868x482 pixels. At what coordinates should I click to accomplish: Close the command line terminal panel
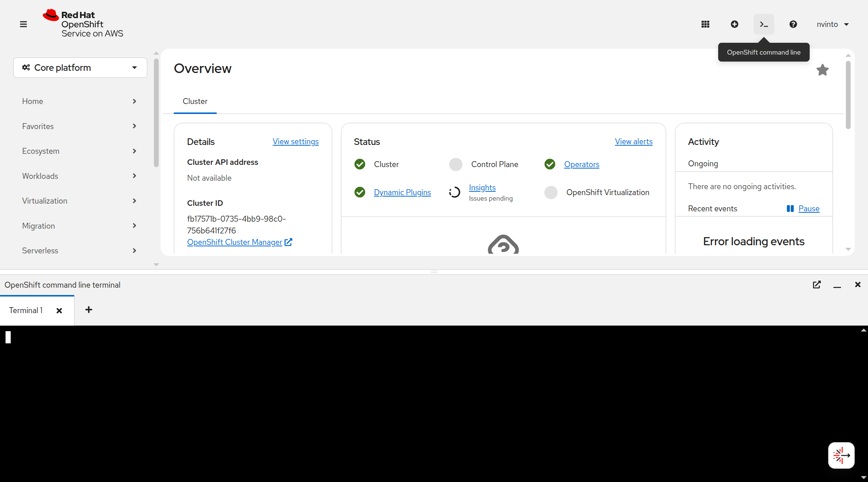tap(858, 285)
